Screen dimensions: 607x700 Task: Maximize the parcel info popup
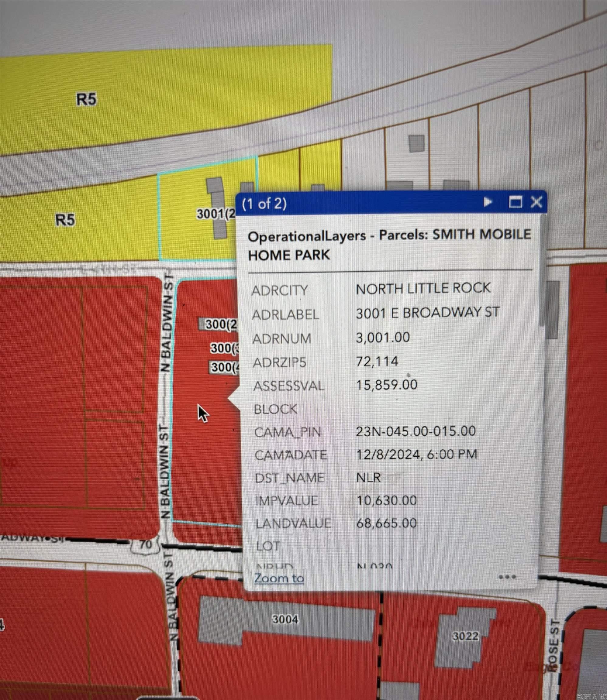515,202
